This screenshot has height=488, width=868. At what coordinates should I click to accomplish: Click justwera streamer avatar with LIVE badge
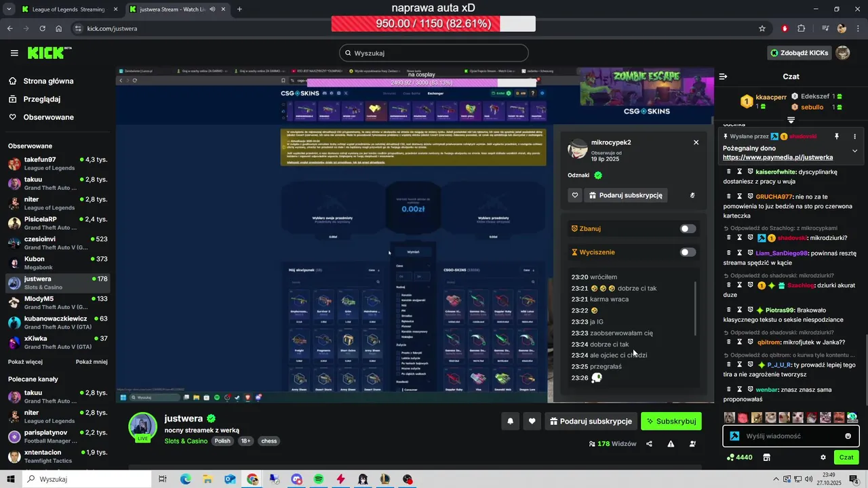click(143, 427)
